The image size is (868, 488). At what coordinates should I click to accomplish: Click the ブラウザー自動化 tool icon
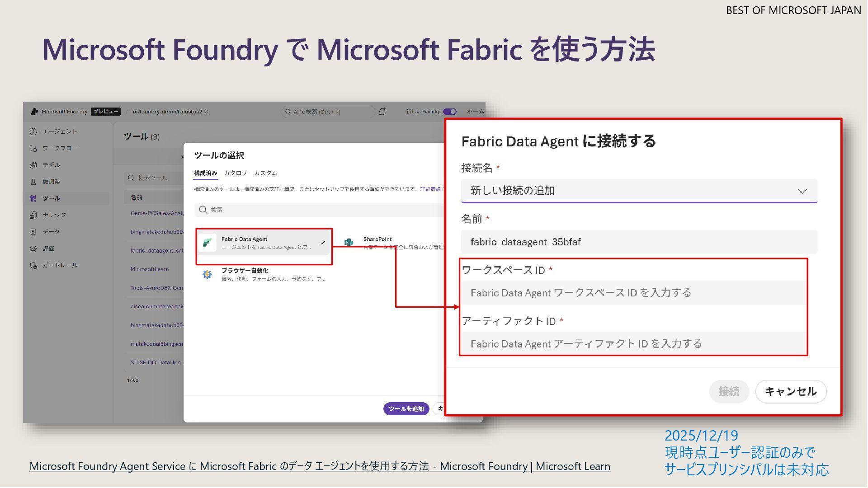207,274
